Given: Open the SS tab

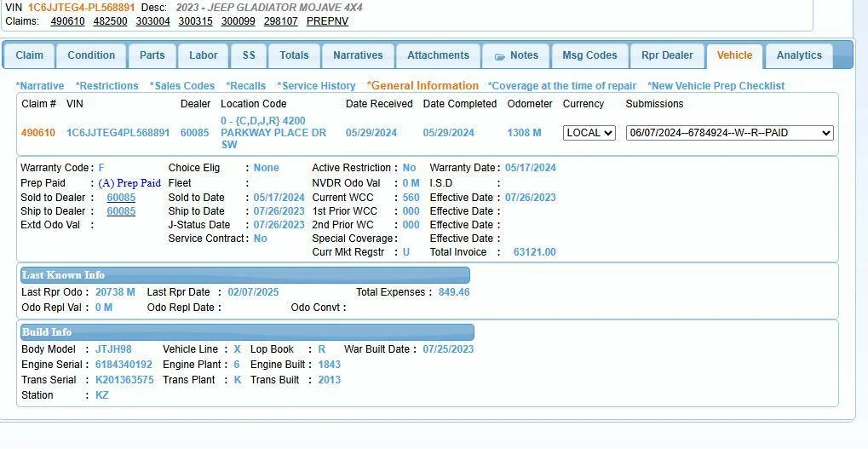Looking at the screenshot, I should [249, 56].
